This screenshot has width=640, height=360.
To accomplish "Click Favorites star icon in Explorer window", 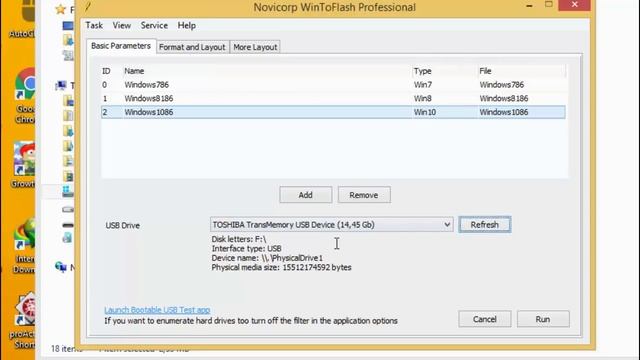I will coord(60,9).
